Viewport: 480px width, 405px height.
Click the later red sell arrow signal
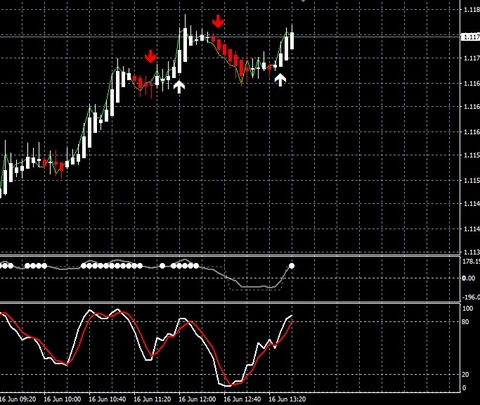(x=218, y=21)
